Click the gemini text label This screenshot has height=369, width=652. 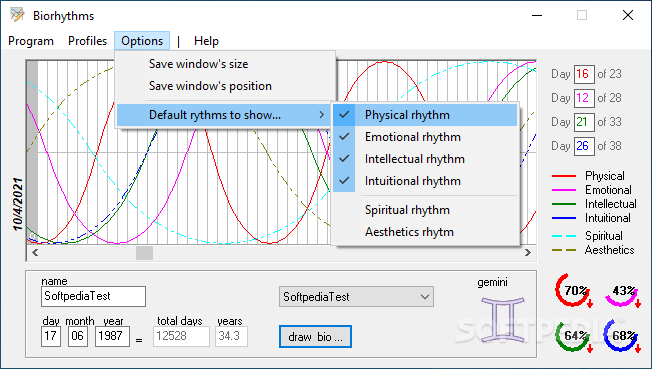(x=492, y=282)
